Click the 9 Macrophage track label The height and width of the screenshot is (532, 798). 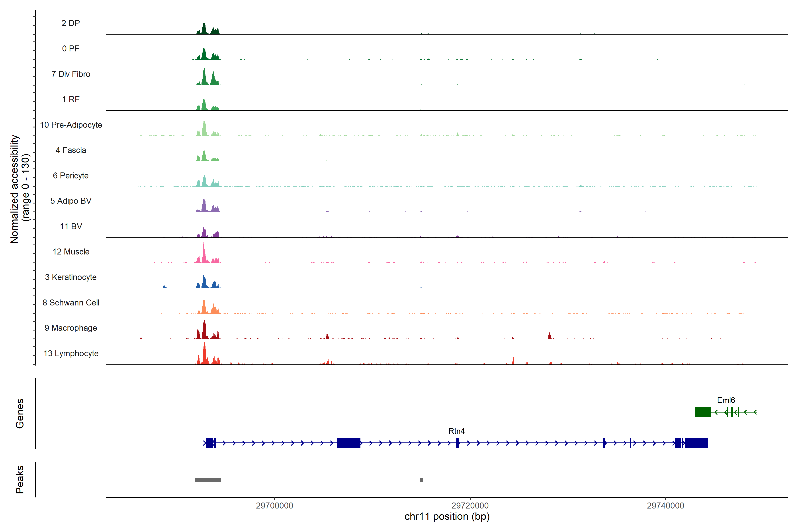pyautogui.click(x=70, y=328)
